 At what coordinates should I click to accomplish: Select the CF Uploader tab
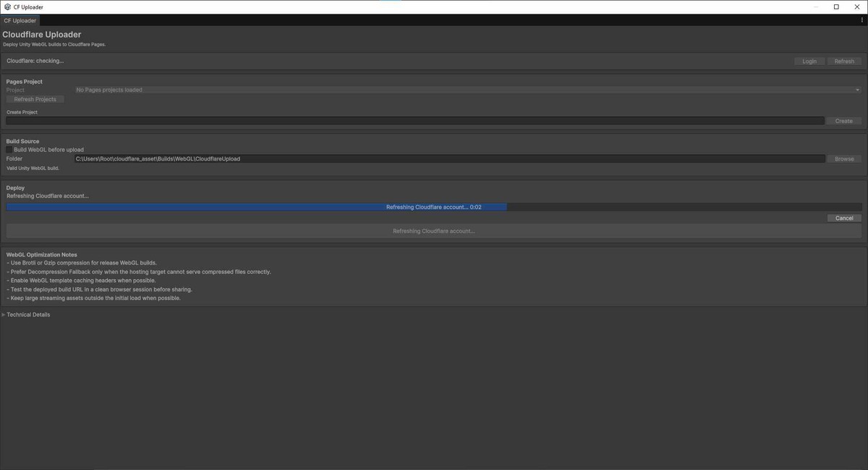20,21
